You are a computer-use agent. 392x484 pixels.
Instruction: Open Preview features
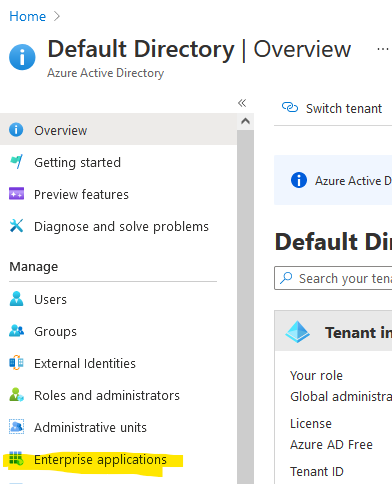81,195
